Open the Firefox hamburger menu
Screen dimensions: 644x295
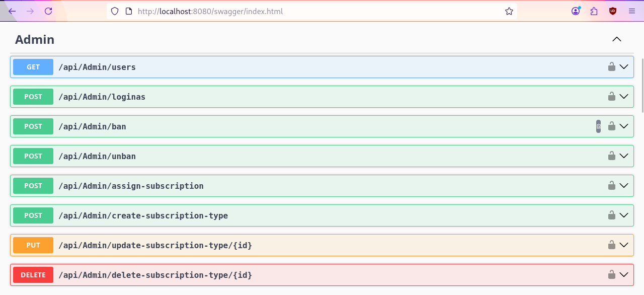pos(631,11)
